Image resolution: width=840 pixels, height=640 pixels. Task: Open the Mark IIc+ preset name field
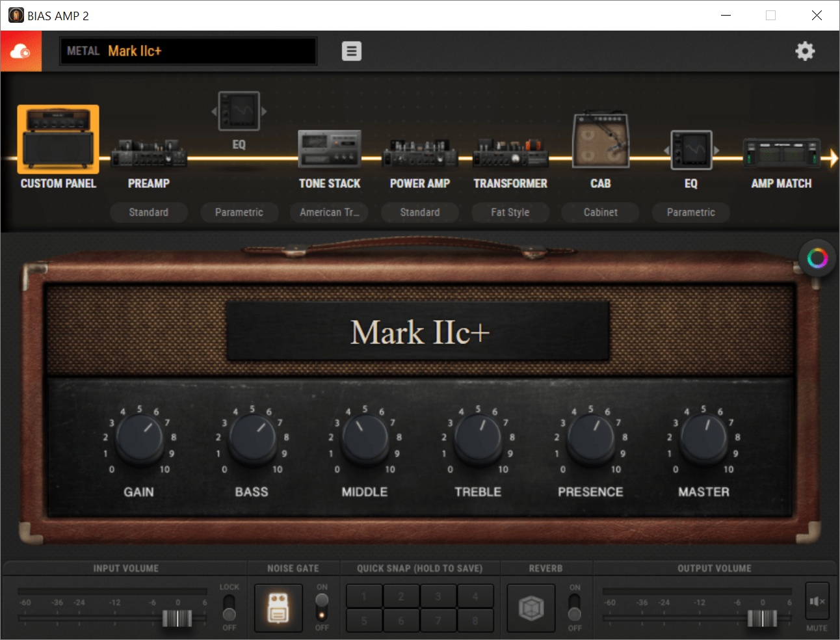(189, 51)
